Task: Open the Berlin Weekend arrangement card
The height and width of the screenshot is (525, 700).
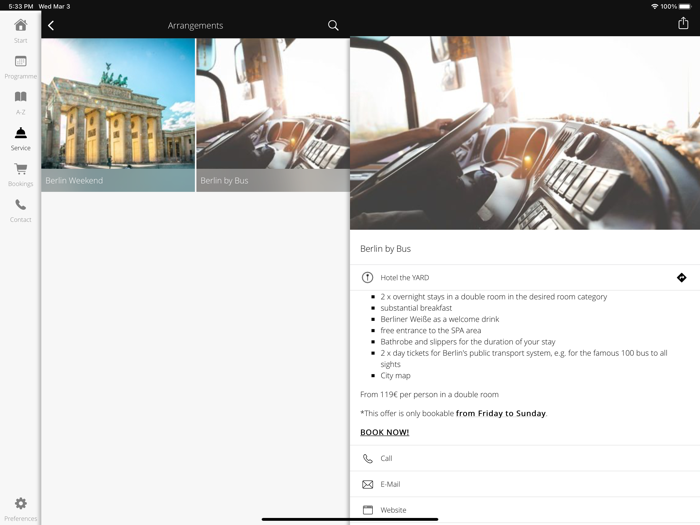Action: pyautogui.click(x=118, y=115)
